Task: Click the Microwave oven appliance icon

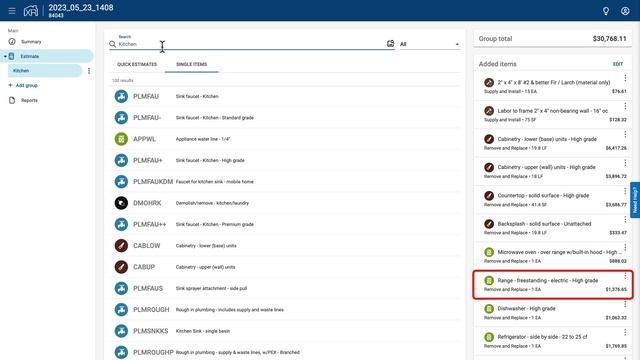Action: (x=489, y=252)
